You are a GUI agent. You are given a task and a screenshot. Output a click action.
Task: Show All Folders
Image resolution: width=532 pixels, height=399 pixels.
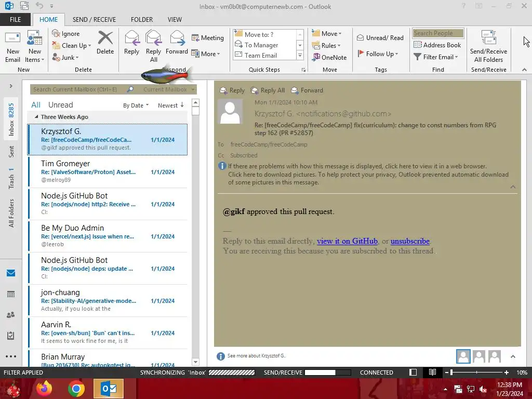(x=11, y=213)
